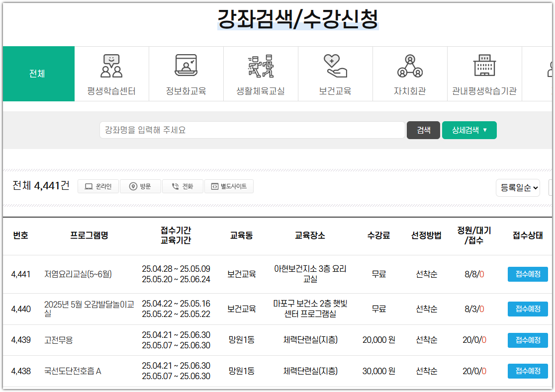Open the 등록일순 sort dropdown
This screenshot has height=392, width=555.
517,187
